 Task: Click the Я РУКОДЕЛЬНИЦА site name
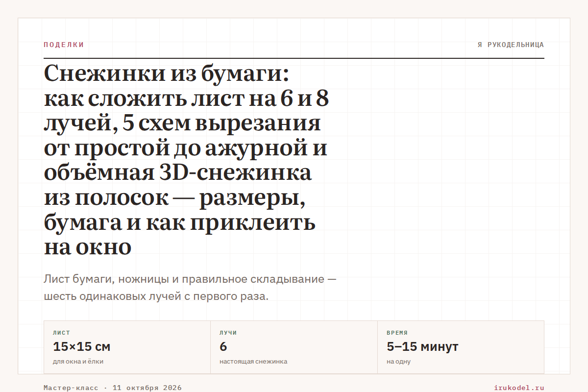511,45
